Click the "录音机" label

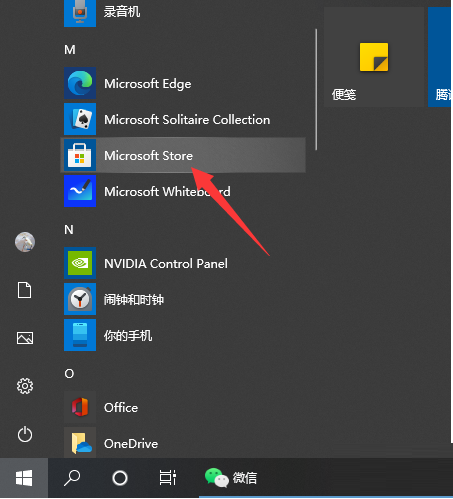click(x=122, y=12)
